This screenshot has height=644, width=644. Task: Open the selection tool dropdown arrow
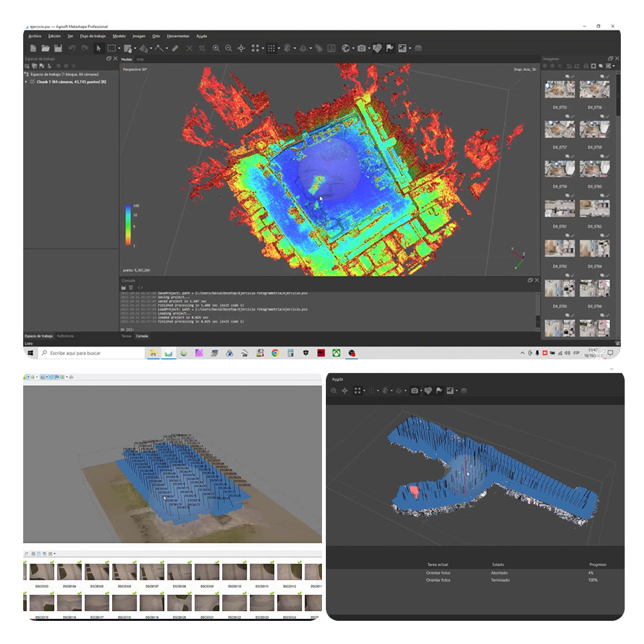tap(118, 48)
